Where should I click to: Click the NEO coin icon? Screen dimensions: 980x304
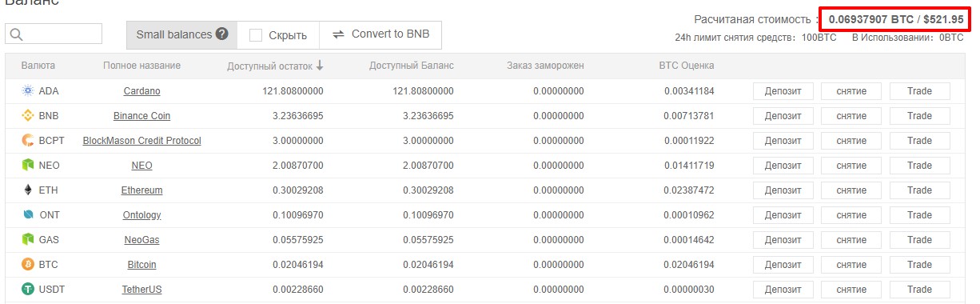pyautogui.click(x=28, y=166)
